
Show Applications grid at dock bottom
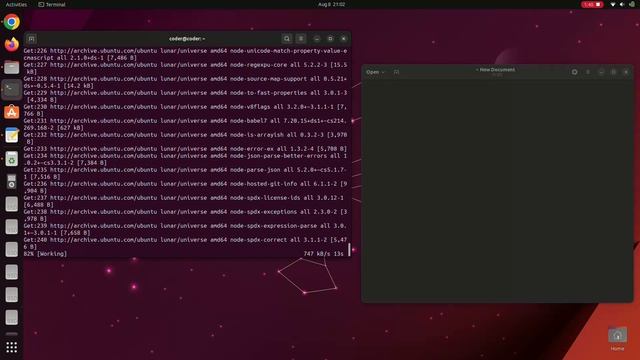(x=11, y=347)
